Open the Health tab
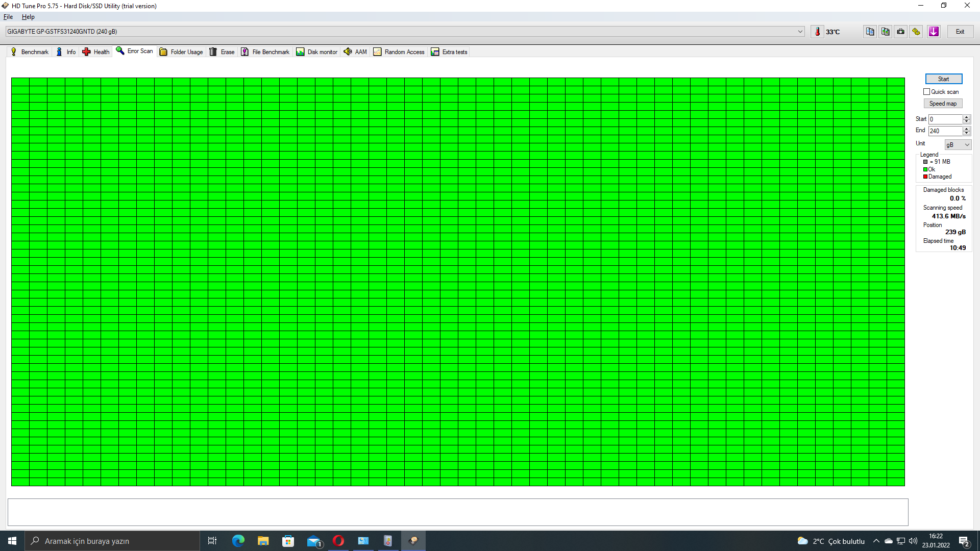 96,52
